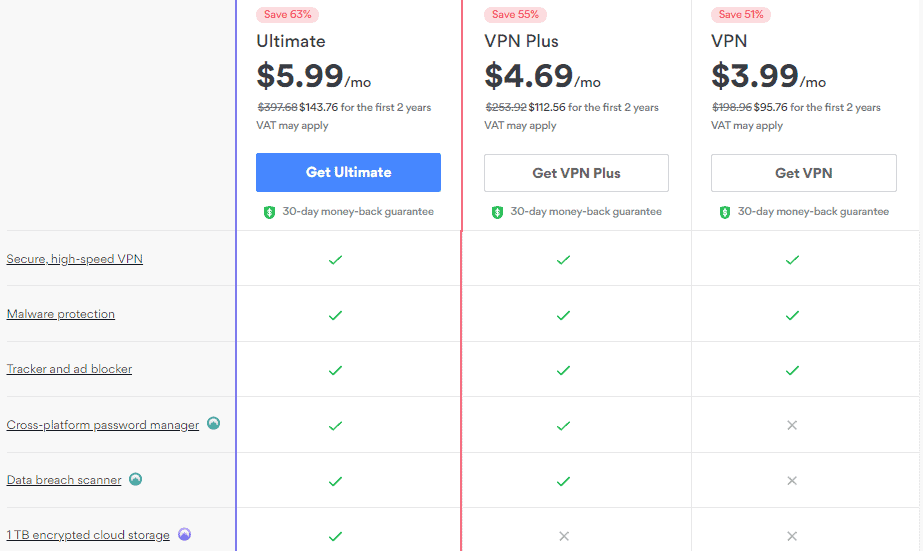The height and width of the screenshot is (551, 923).
Task: Click the Save 63% badge on Ultimate
Action: tap(285, 14)
